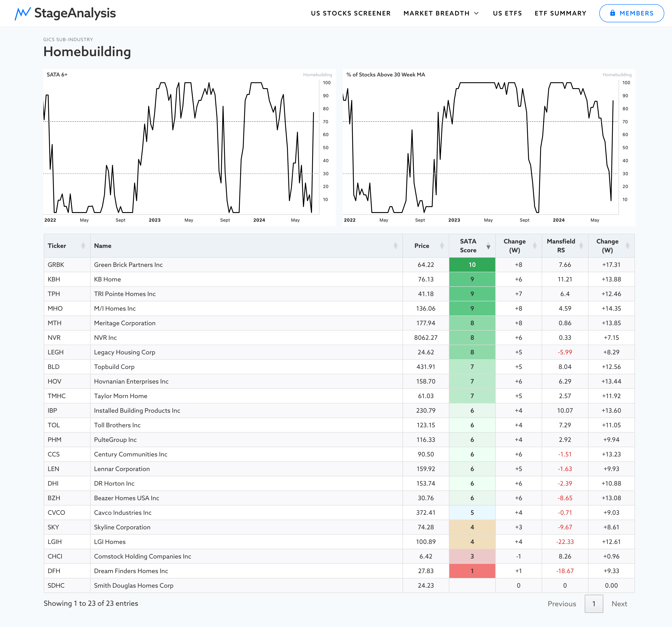Click the KBH ticker
This screenshot has width=672, height=627.
54,279
